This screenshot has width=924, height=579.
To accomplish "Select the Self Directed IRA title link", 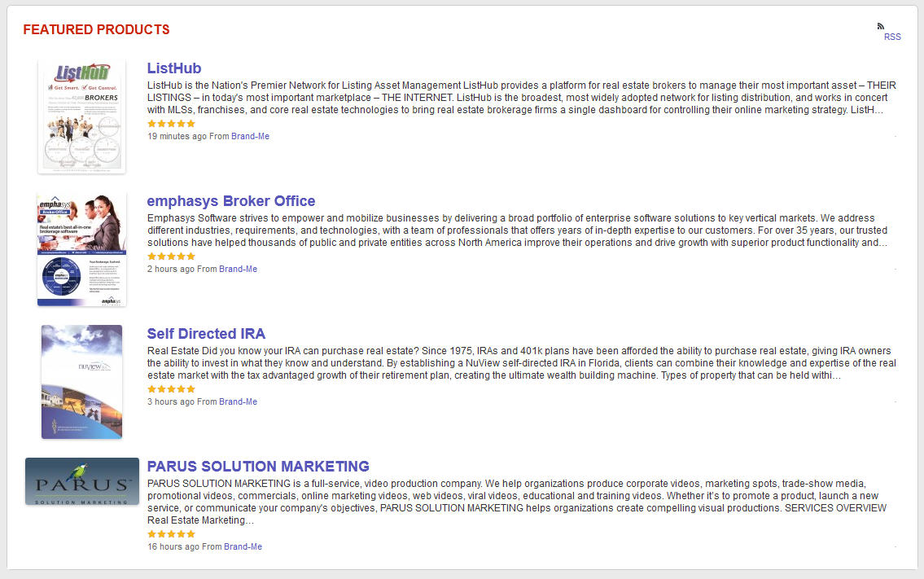I will pyautogui.click(x=206, y=334).
